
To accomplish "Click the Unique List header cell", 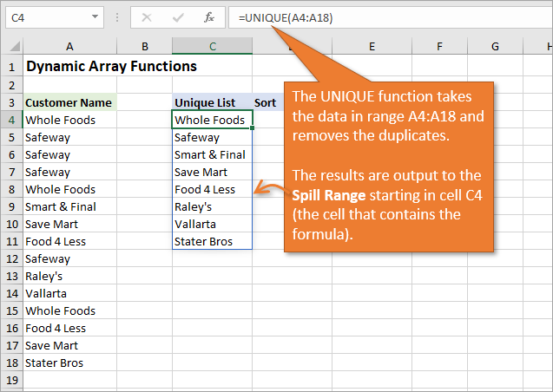I will click(x=212, y=102).
